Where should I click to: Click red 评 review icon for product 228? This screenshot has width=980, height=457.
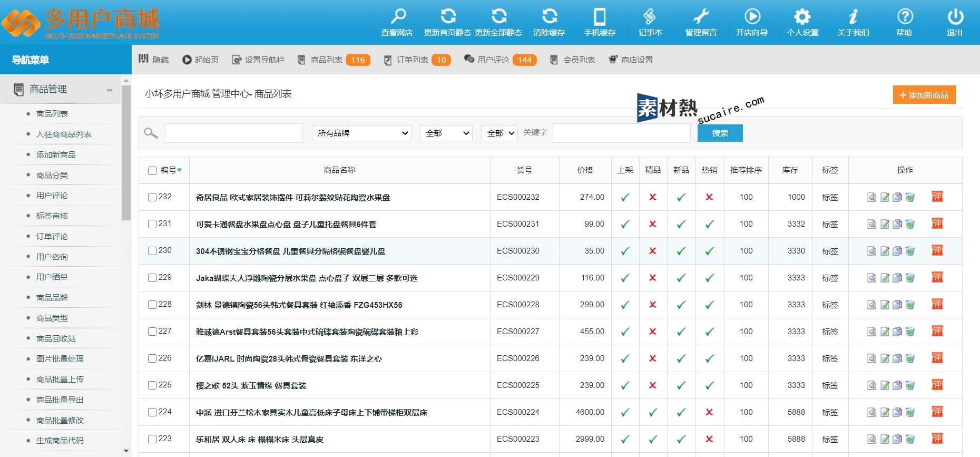[x=937, y=304]
